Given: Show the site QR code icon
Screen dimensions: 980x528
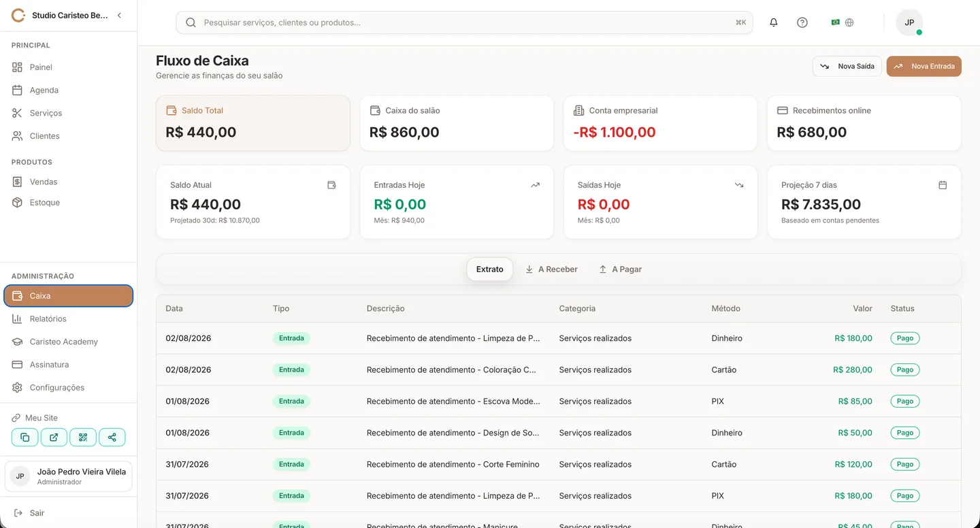Looking at the screenshot, I should [x=83, y=438].
